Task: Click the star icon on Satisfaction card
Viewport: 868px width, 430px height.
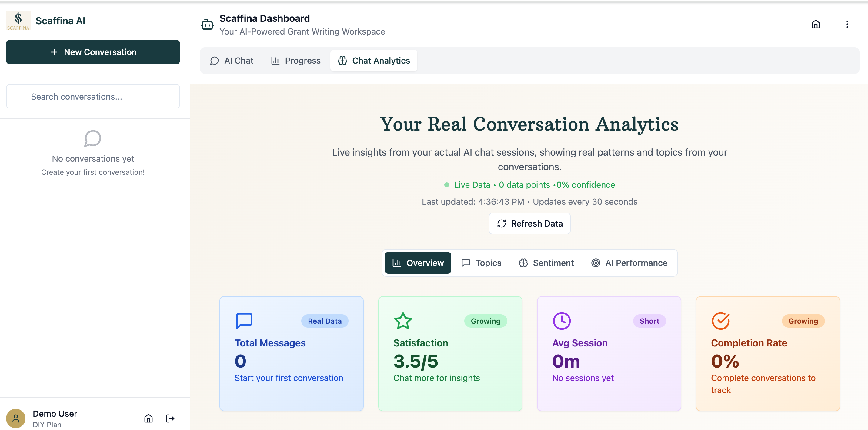Action: click(403, 321)
